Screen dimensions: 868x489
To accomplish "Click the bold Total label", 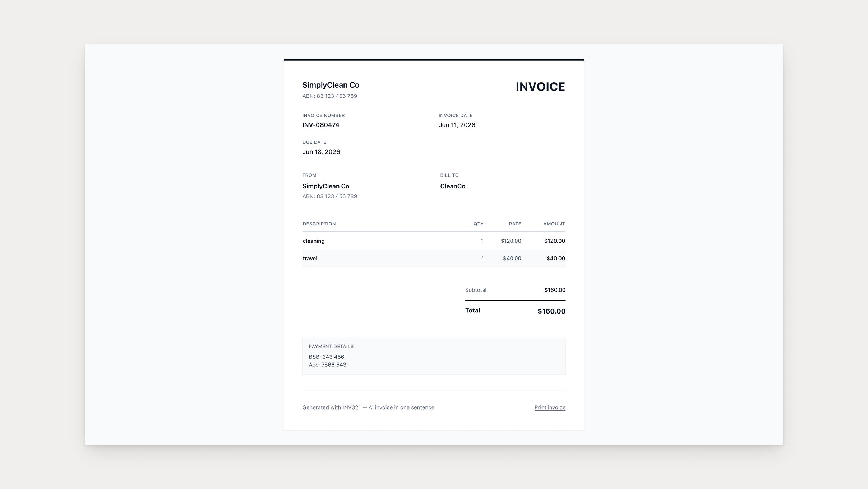I will (472, 310).
